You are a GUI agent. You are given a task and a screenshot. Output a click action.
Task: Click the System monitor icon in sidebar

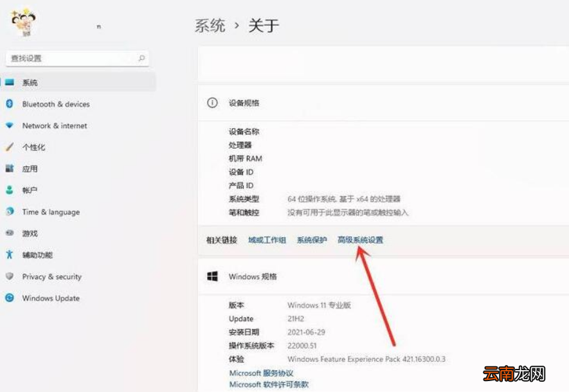click(x=10, y=82)
